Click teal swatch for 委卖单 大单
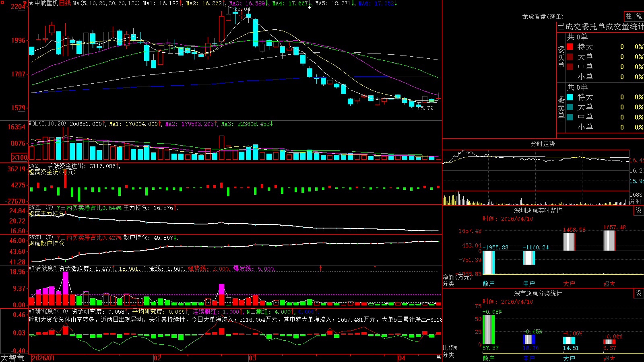 pos(570,107)
